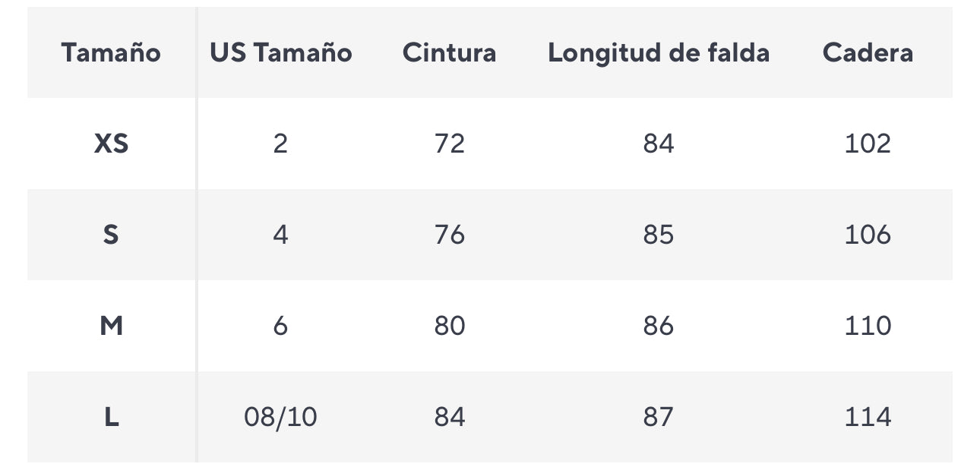Click the M skirt length 86

tap(659, 326)
